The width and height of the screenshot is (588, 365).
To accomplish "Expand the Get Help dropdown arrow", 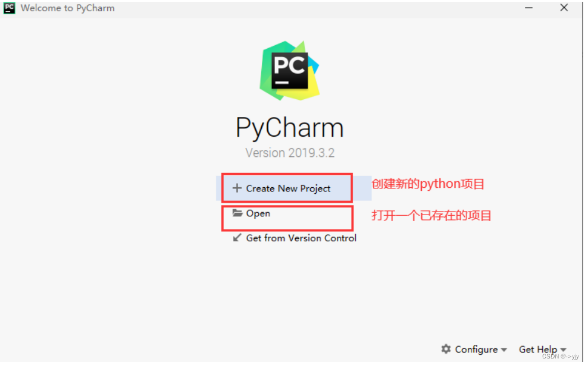I will (563, 350).
